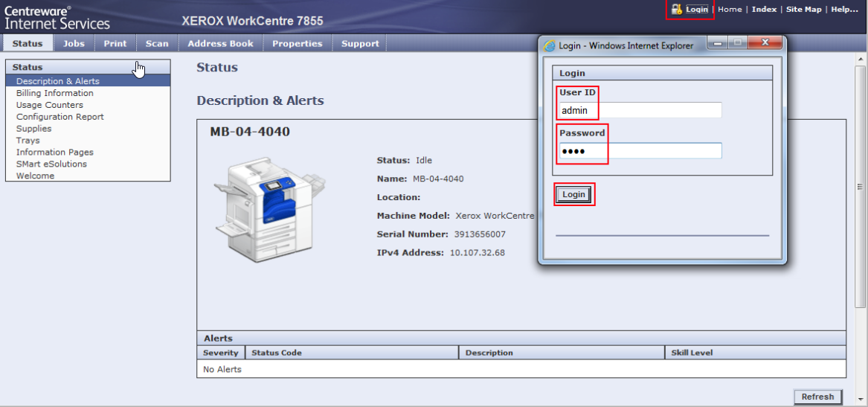868x407 pixels.
Task: Click the MB-04-4040 device heading
Action: pyautogui.click(x=250, y=132)
